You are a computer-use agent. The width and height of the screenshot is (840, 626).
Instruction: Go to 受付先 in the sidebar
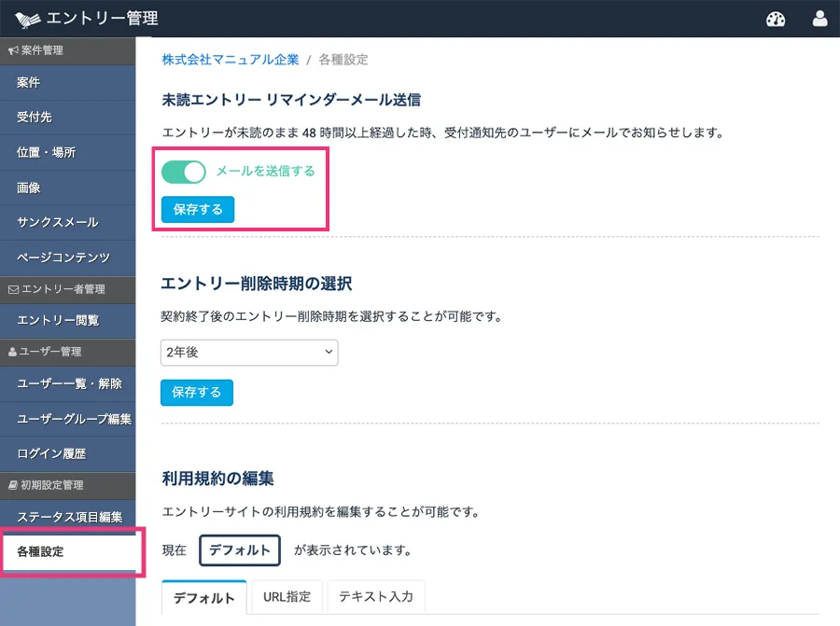[x=35, y=118]
